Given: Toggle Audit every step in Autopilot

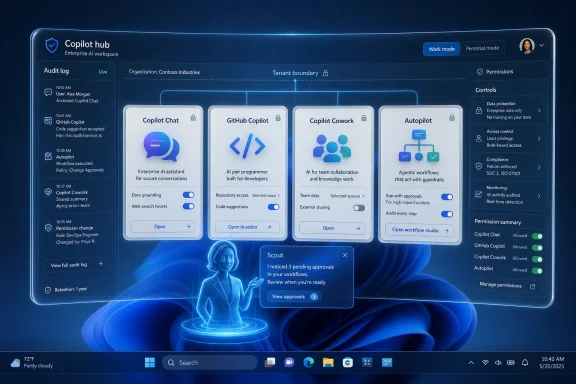Looking at the screenshot, I should tap(447, 214).
